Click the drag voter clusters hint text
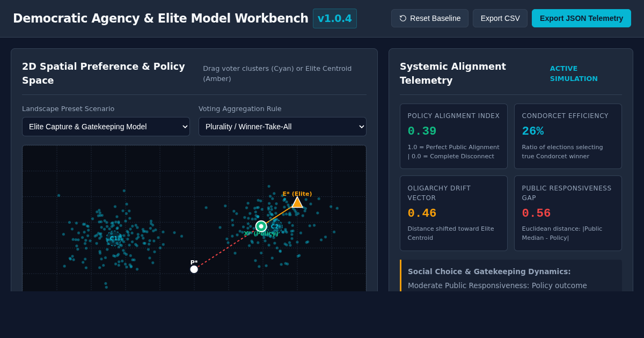Screen dimensions: 644x338 (277, 74)
